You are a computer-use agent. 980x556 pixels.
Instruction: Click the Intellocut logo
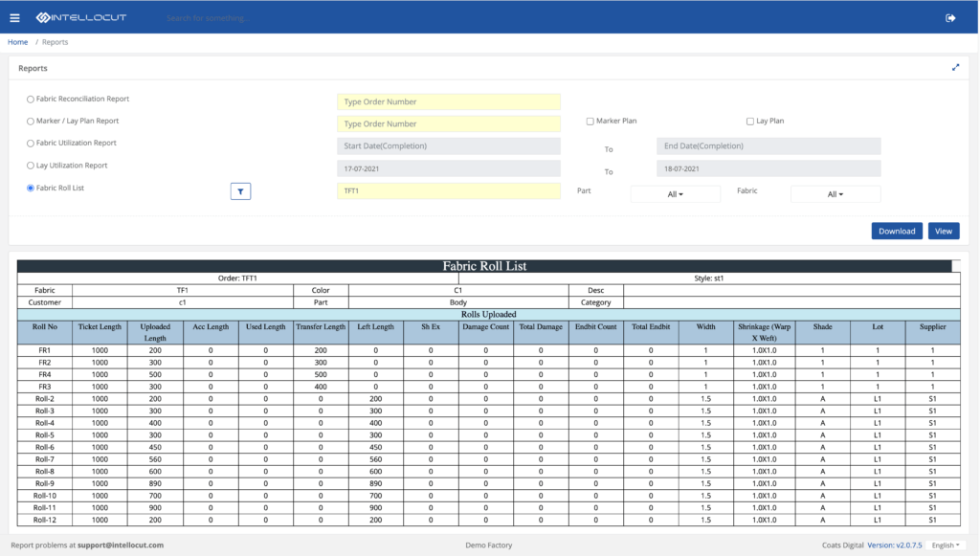tap(81, 16)
